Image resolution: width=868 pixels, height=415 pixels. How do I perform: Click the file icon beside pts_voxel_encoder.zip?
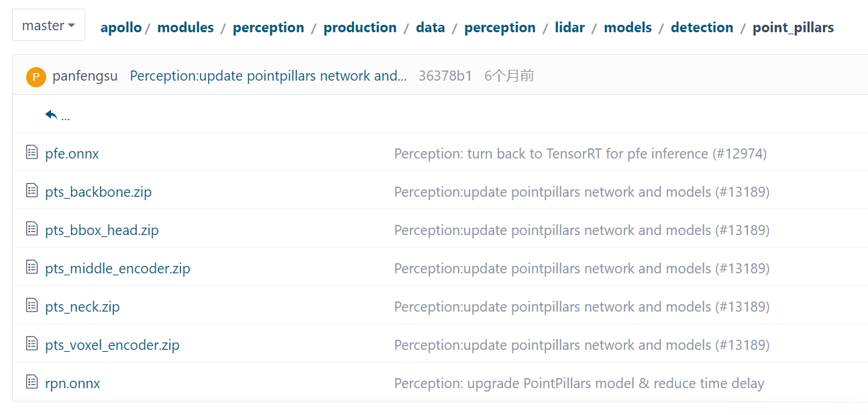(32, 344)
